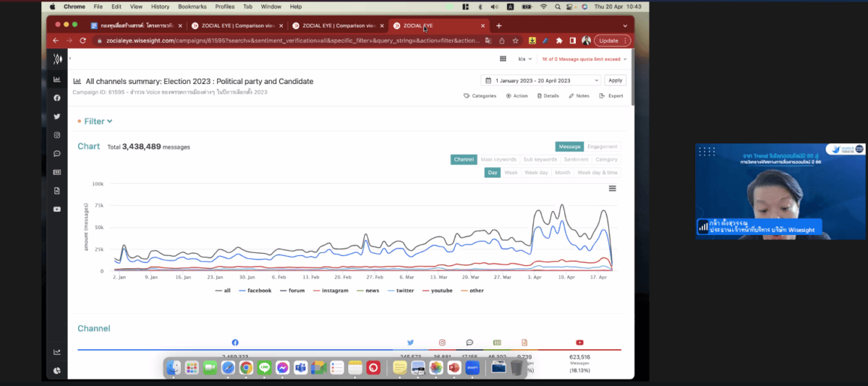Click the Export icon button

pyautogui.click(x=611, y=96)
